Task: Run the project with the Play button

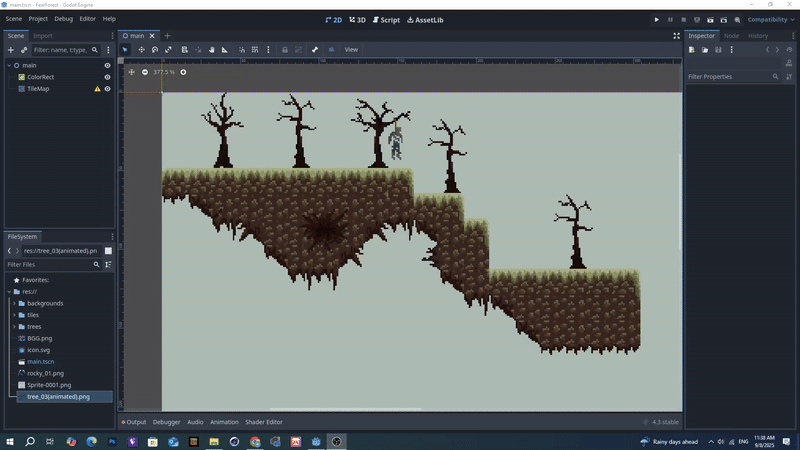Action: 657,19
